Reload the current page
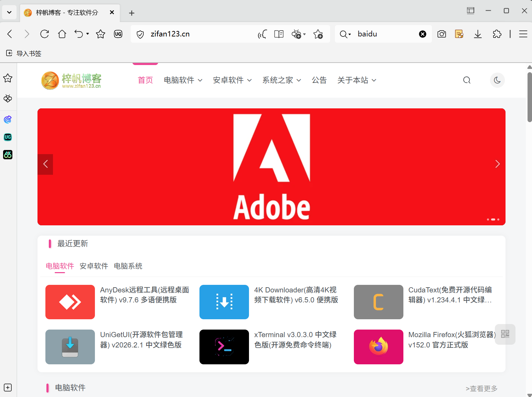This screenshot has height=397, width=532. click(x=45, y=34)
